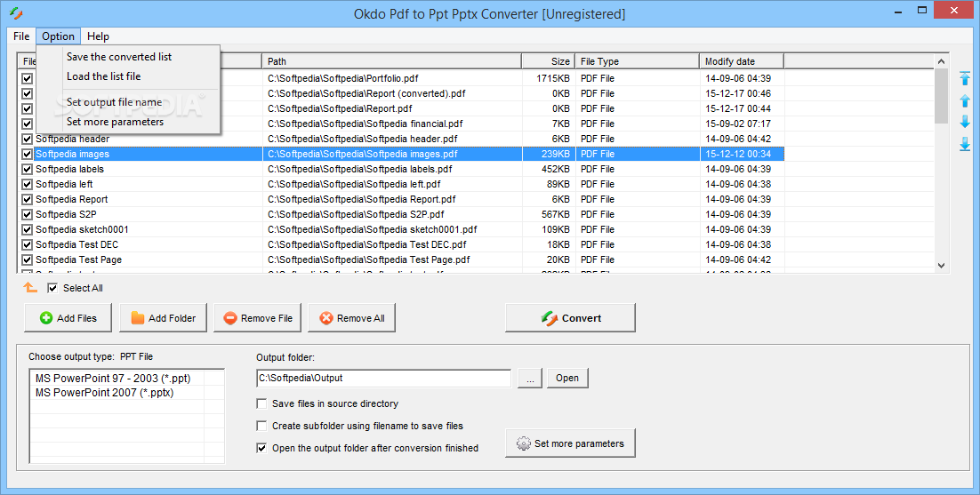
Task: Click the file list vertical scrollbar thumb
Action: click(x=941, y=96)
